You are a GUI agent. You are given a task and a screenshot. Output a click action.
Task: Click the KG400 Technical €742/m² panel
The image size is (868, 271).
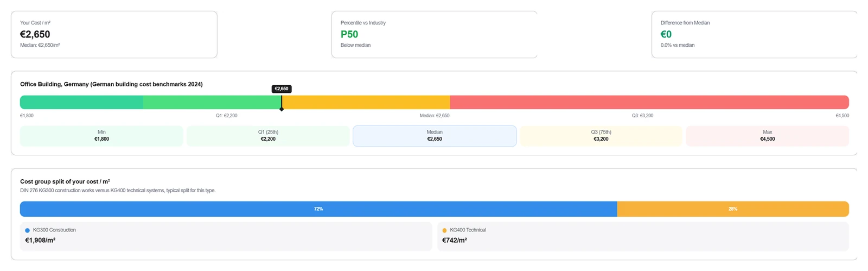[x=643, y=236]
